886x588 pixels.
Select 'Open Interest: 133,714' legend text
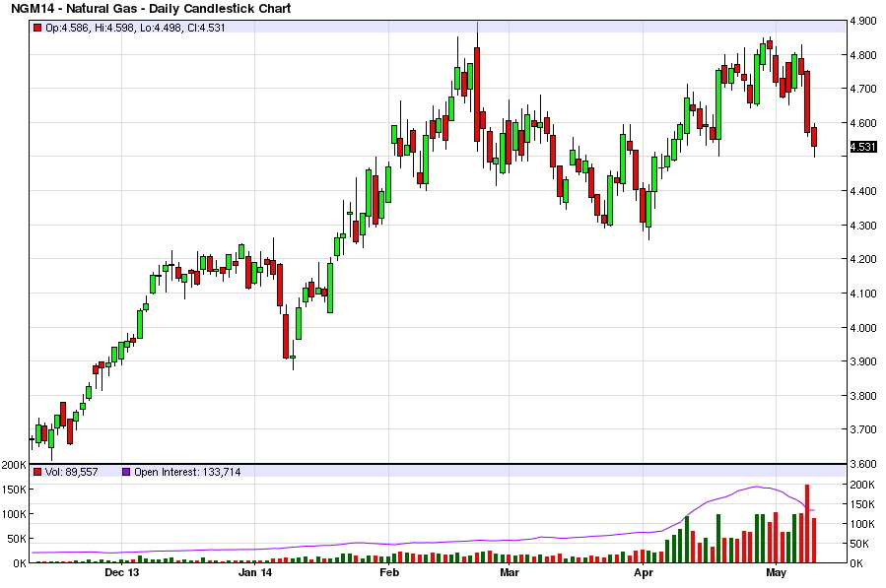click(x=187, y=472)
